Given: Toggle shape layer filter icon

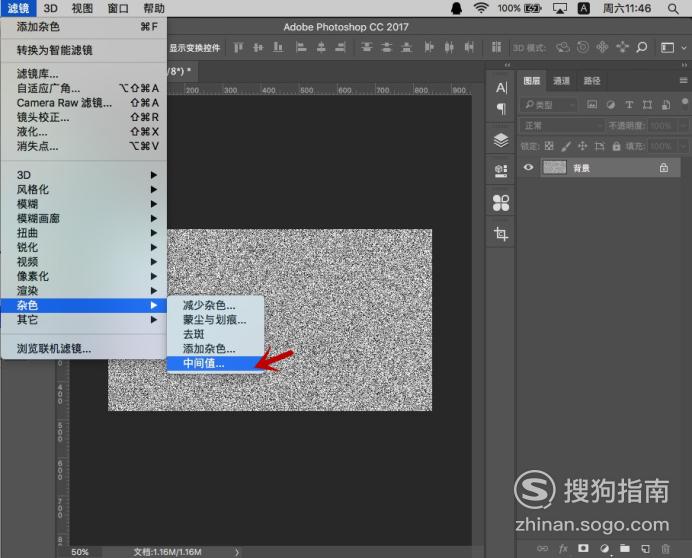Looking at the screenshot, I should tap(647, 105).
